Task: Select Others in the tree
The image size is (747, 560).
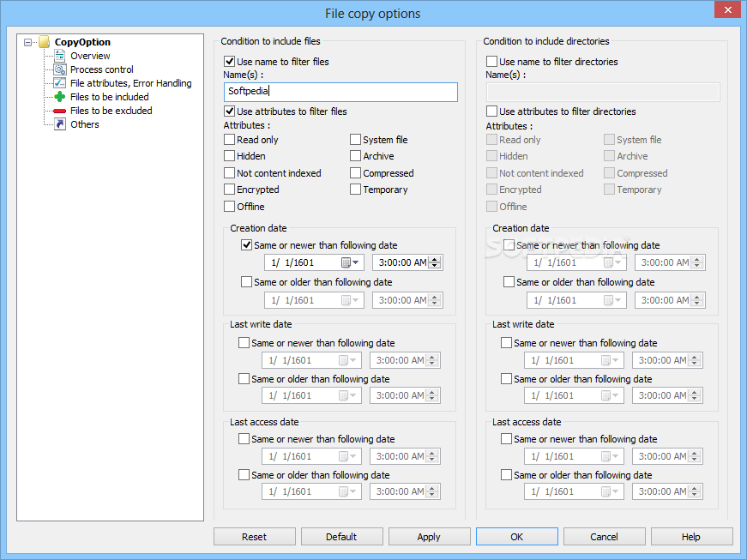Action: 84,124
